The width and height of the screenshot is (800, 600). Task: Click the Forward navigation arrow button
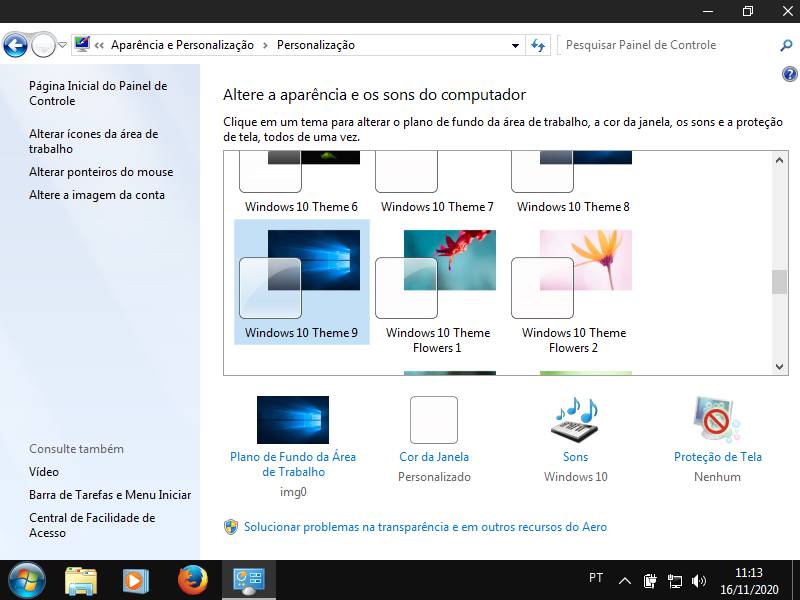coord(43,45)
